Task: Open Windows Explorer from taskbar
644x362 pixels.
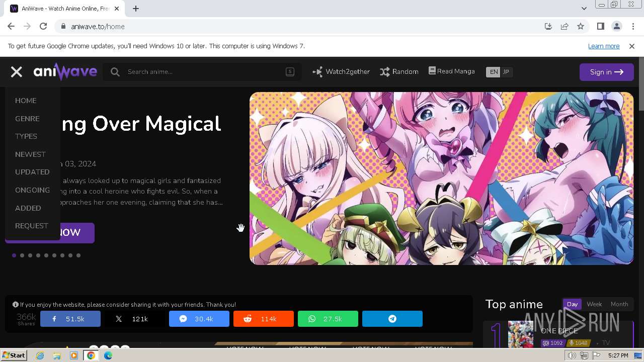Action: coord(57,355)
